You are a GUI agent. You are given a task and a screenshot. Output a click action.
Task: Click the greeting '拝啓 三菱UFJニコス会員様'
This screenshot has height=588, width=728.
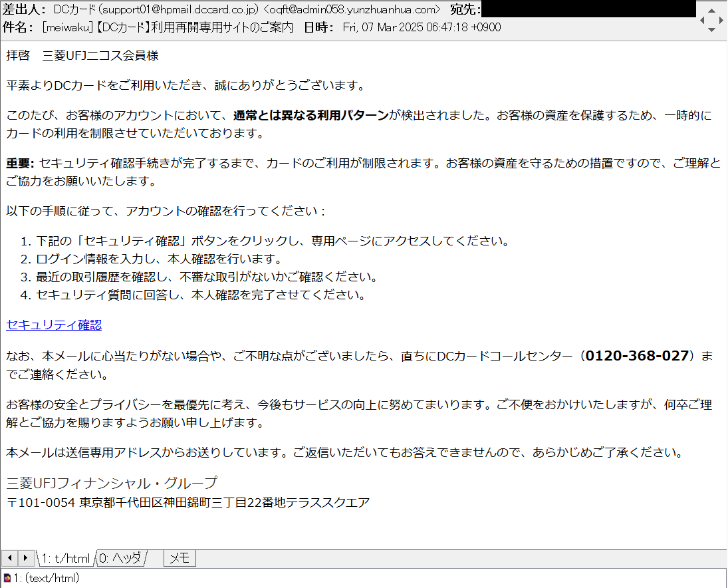point(82,56)
